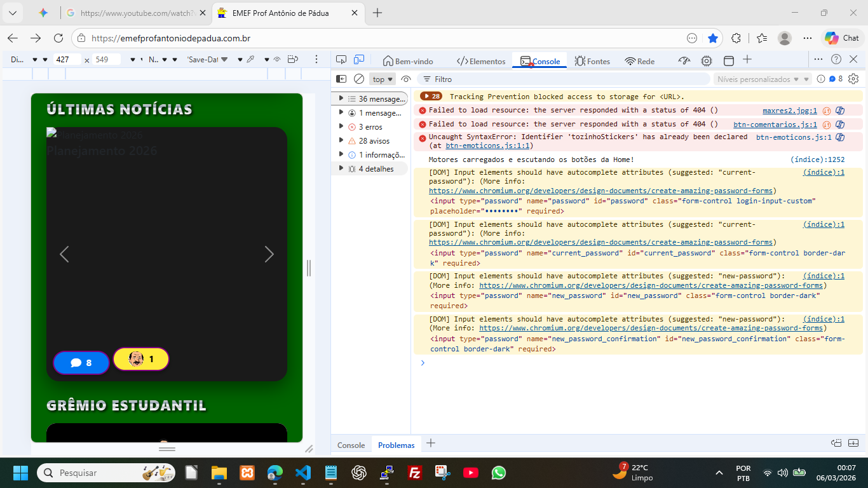
Task: Open XAMPP from the taskbar
Action: point(247,473)
